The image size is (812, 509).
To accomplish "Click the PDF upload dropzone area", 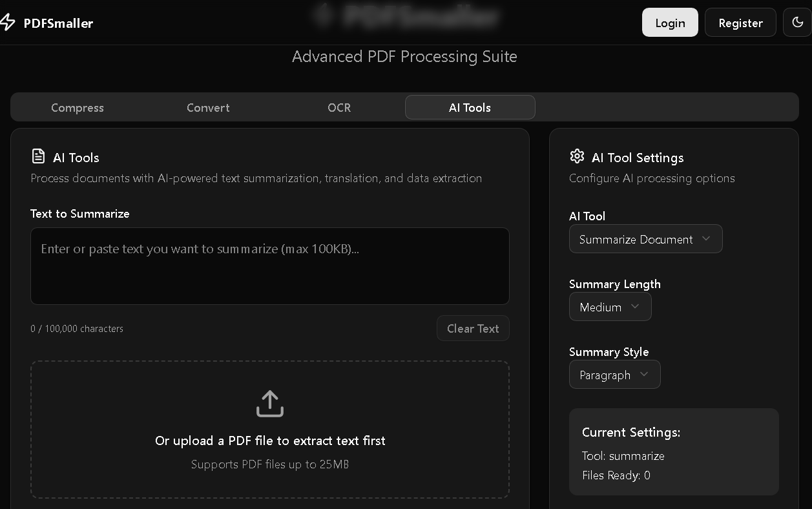I will (269, 430).
